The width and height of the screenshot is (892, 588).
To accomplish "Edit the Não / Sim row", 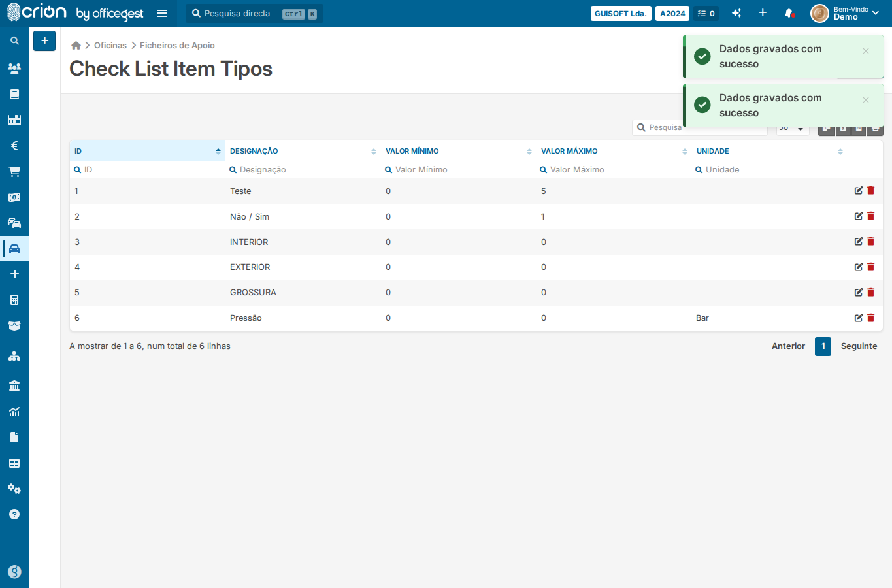I will point(859,216).
